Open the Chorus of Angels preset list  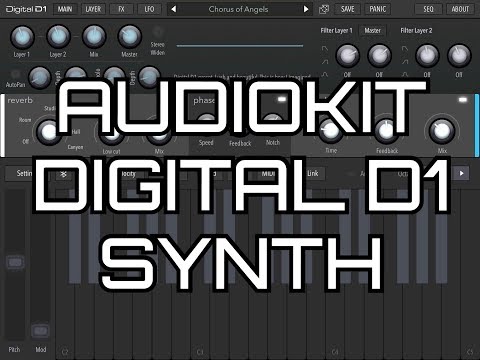pyautogui.click(x=238, y=9)
